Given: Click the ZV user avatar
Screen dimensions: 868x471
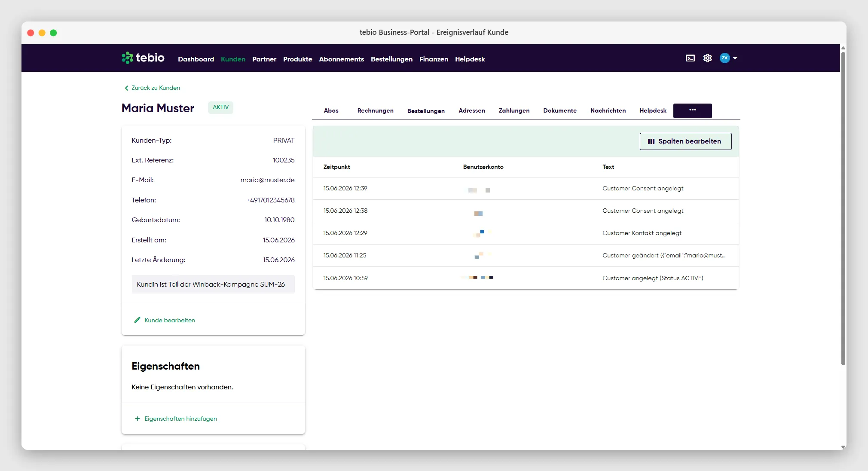Looking at the screenshot, I should [x=724, y=58].
